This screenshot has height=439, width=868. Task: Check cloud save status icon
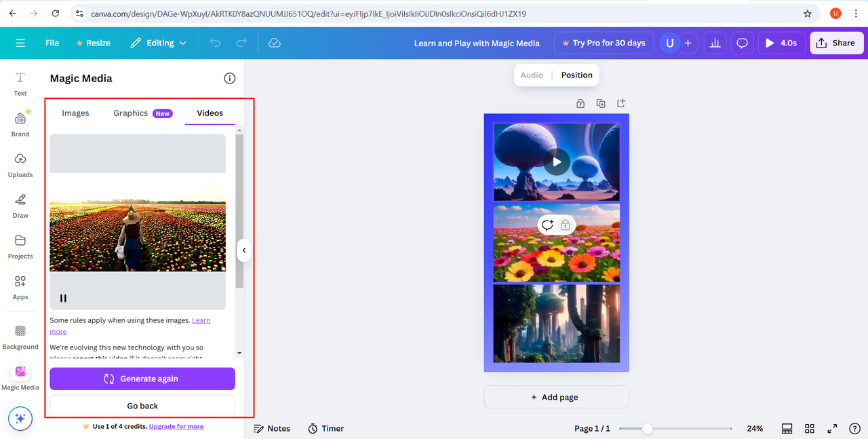[275, 43]
